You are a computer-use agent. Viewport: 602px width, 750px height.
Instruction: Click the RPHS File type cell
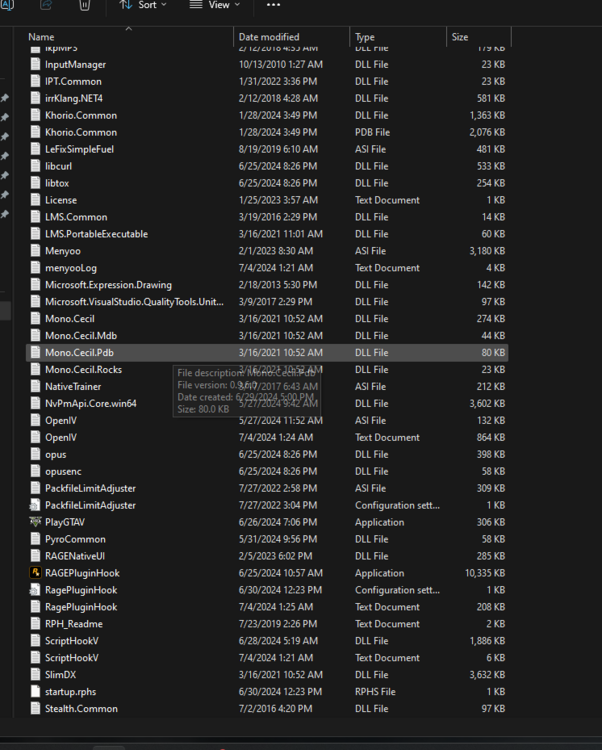point(375,692)
